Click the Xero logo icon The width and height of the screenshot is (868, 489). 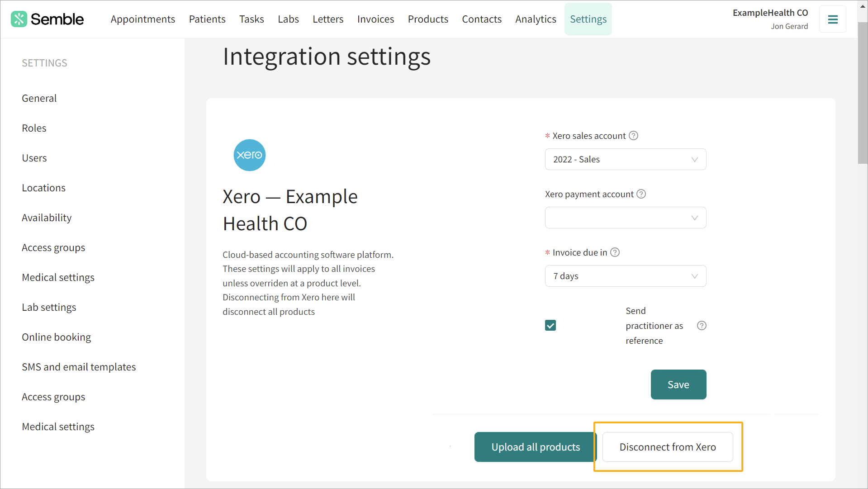click(x=250, y=155)
